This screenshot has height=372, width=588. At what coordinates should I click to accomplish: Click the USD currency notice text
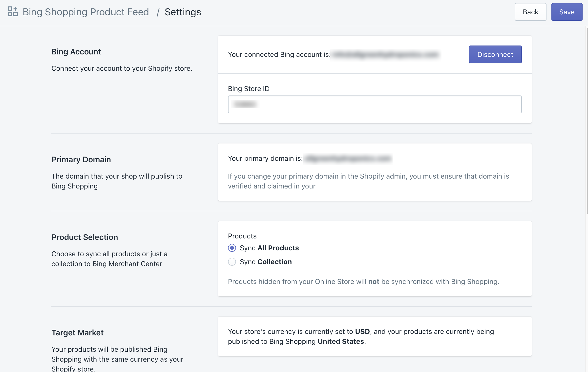pos(361,336)
